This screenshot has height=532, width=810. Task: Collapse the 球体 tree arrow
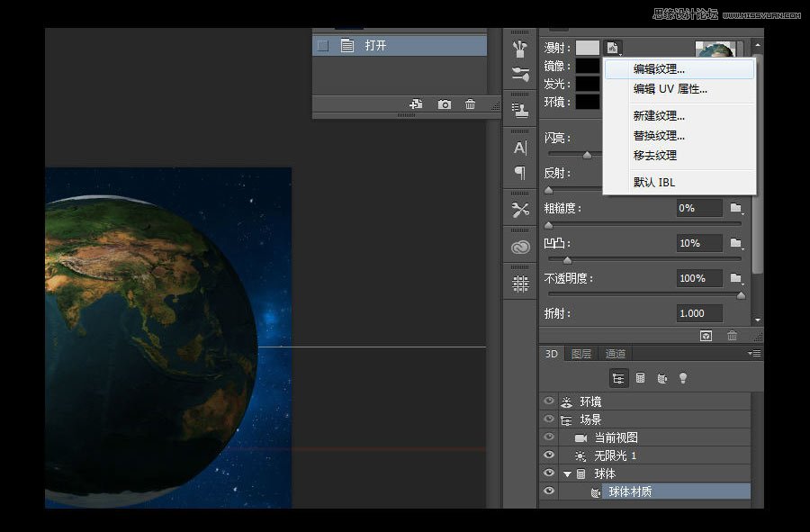coord(567,474)
